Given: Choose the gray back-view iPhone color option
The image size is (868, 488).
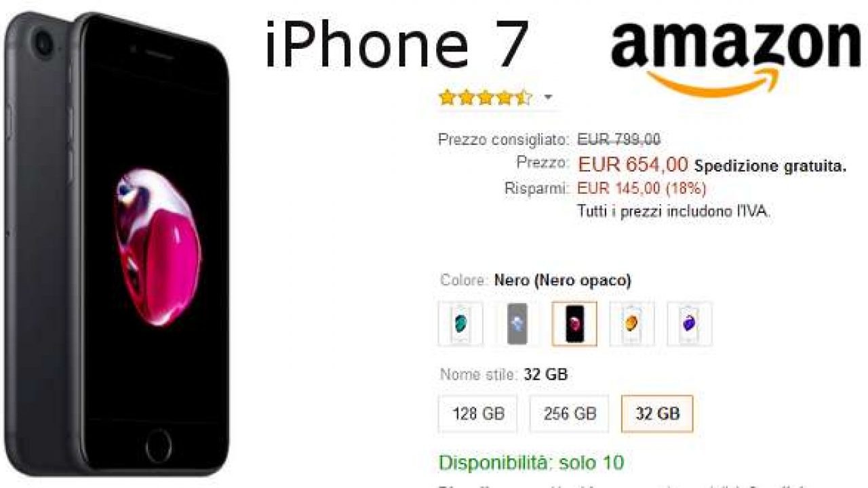Looking at the screenshot, I should point(517,324).
